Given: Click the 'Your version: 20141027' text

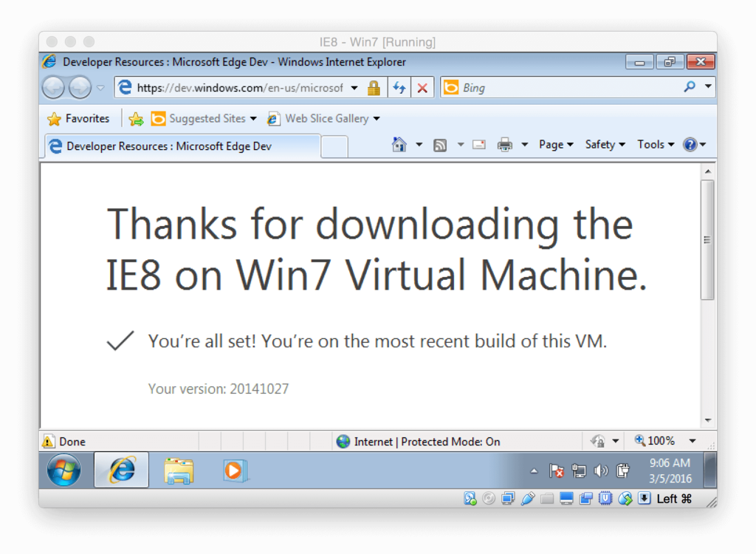Looking at the screenshot, I should 219,389.
